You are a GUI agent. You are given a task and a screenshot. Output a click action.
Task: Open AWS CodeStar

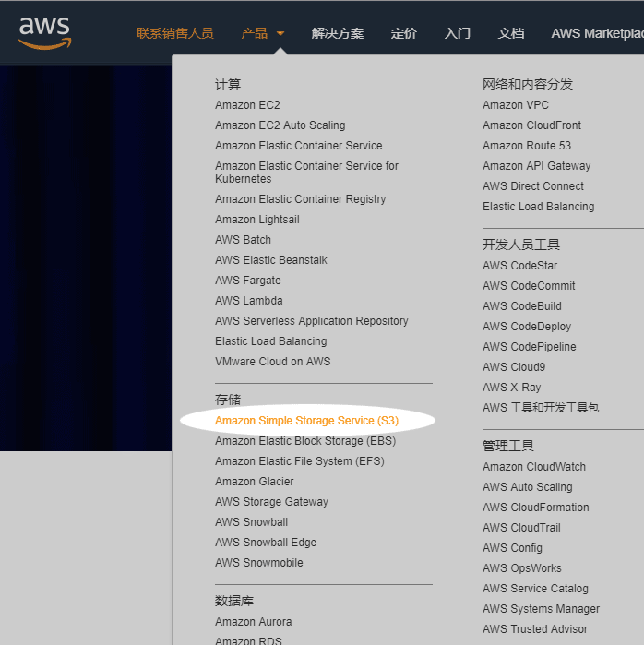click(519, 266)
